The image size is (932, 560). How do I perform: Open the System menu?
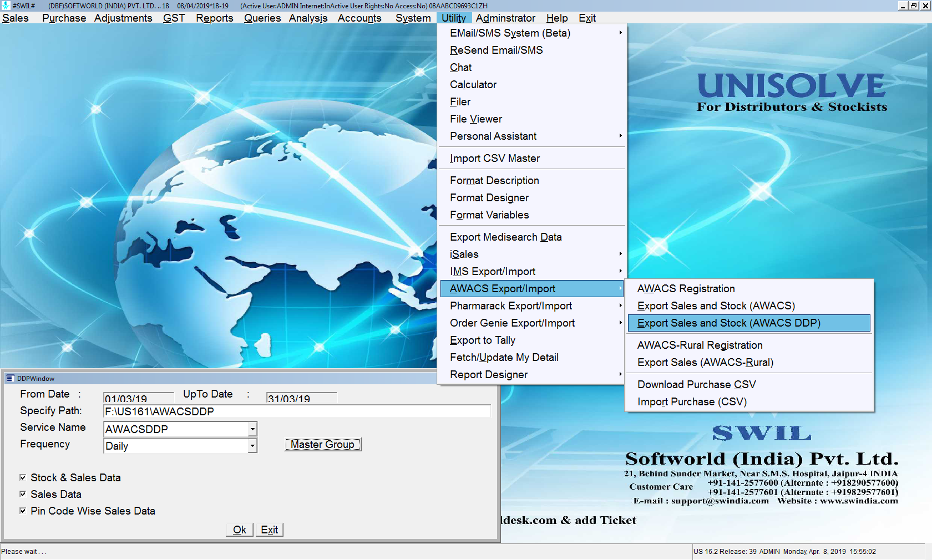tap(413, 18)
